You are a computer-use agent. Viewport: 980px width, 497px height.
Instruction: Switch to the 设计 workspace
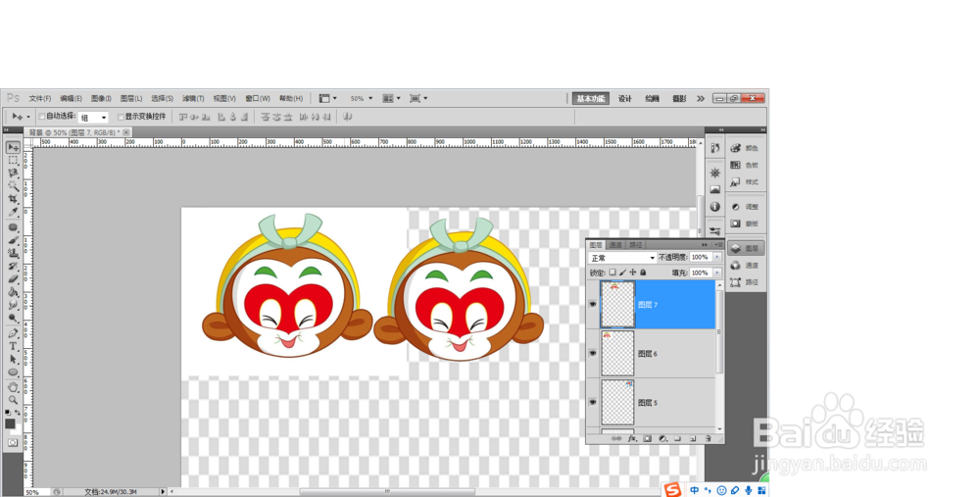625,98
